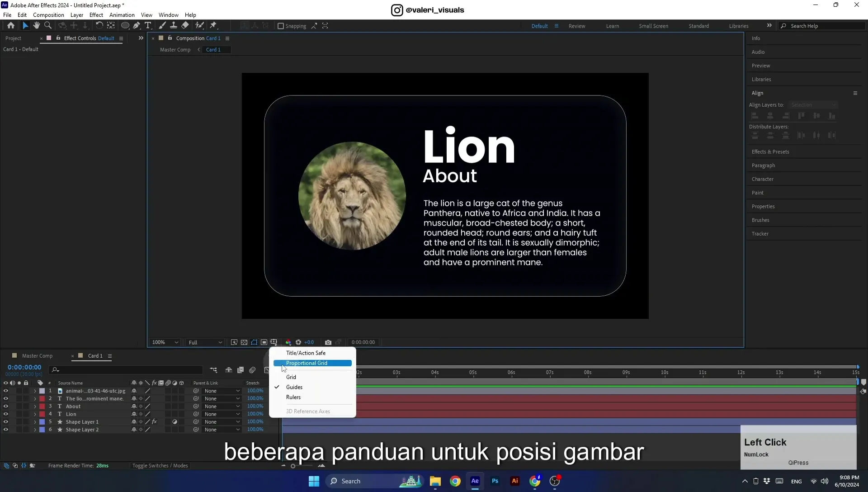Choose Proportional Grid from popup menu
Image resolution: width=868 pixels, height=492 pixels.
tap(312, 363)
